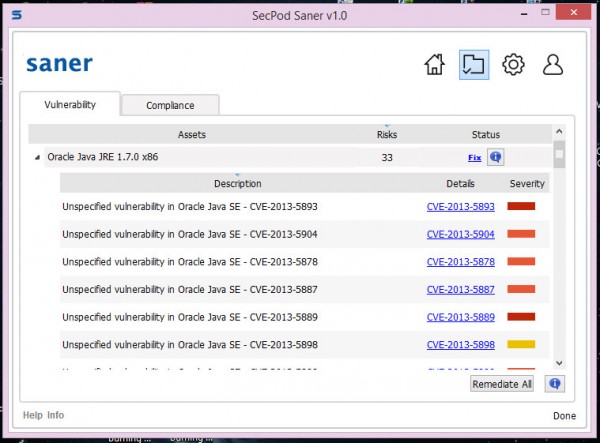Click the vertical scrollbar thumb
Image resolution: width=600 pixels, height=443 pixels.
(x=559, y=154)
